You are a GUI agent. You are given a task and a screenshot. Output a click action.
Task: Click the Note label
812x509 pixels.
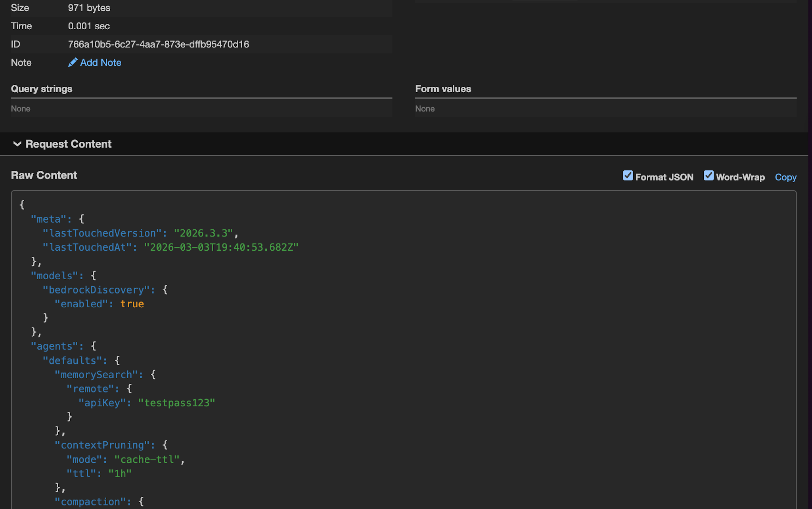[x=21, y=63]
